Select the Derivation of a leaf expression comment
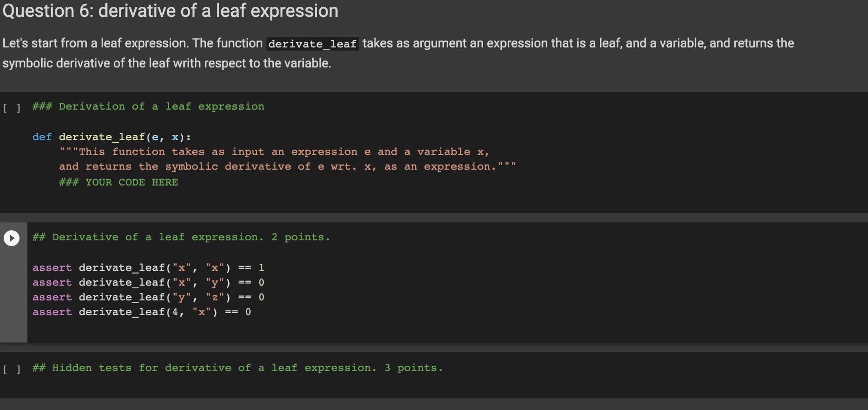 point(148,106)
